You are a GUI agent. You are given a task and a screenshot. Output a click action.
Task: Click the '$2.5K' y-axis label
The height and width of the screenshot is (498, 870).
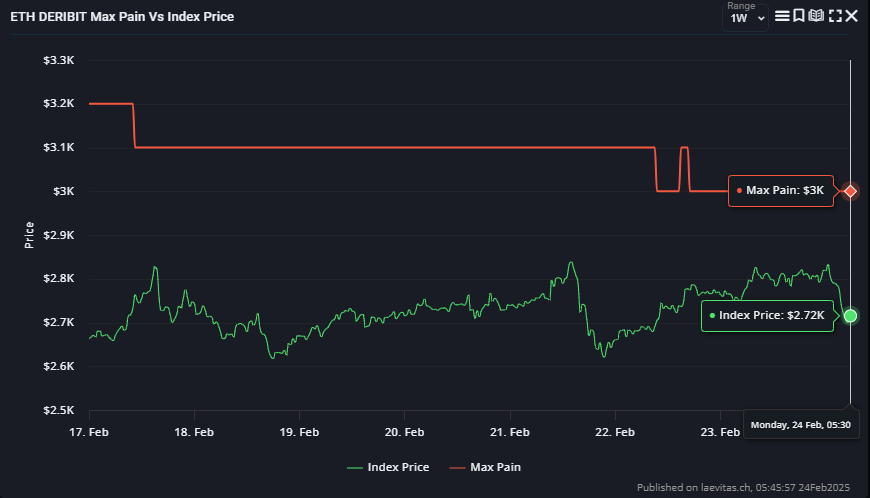(59, 410)
